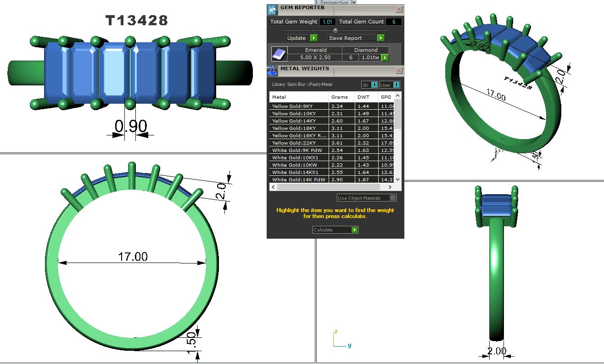Image resolution: width=604 pixels, height=364 pixels.
Task: Toggle the User library switch
Action: 396,85
